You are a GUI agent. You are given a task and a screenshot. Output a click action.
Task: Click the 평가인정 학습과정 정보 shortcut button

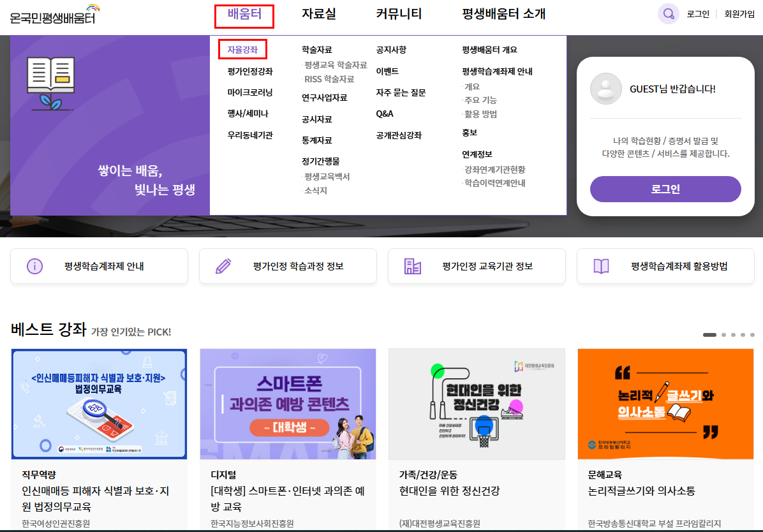pos(288,266)
